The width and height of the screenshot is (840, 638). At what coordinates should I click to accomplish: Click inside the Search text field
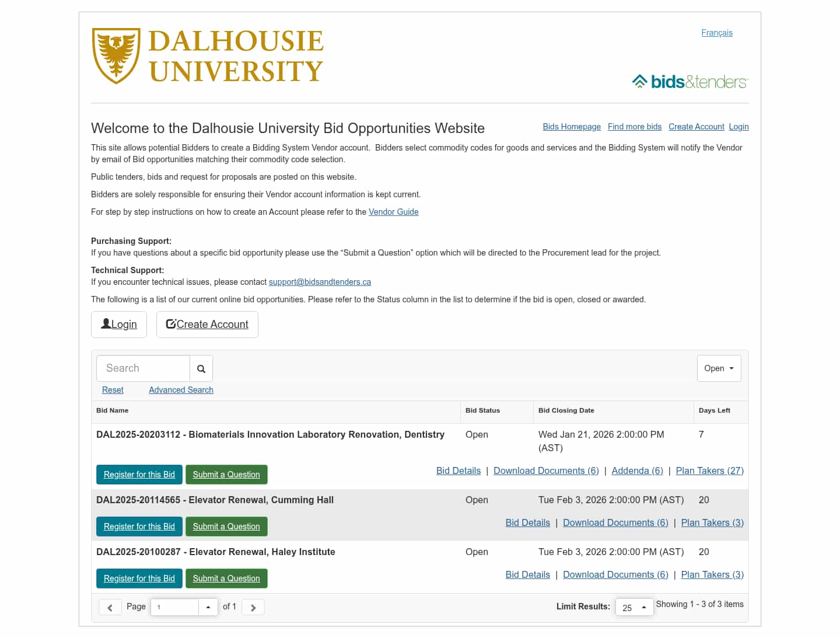pos(143,368)
